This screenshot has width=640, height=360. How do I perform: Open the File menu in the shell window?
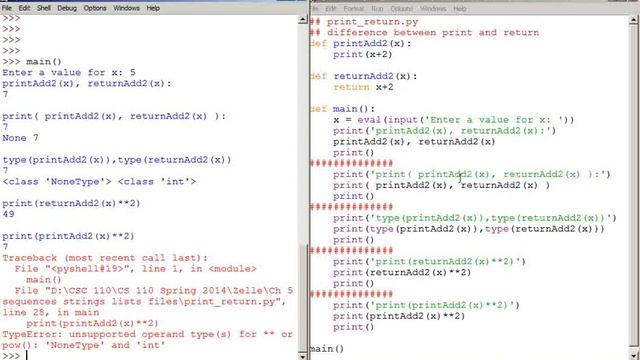pyautogui.click(x=7, y=8)
